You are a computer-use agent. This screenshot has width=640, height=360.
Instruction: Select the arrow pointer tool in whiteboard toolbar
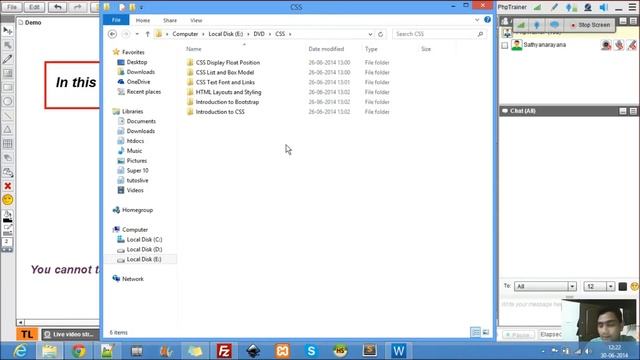[x=7, y=31]
